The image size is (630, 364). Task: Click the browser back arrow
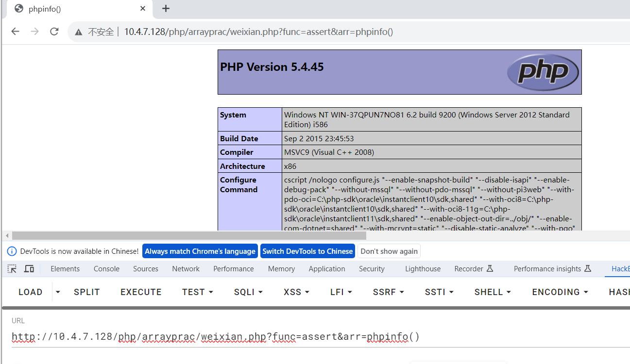click(x=15, y=32)
